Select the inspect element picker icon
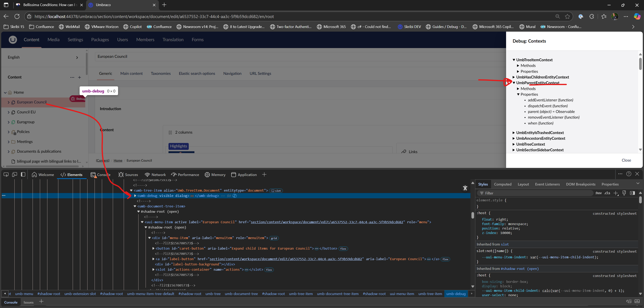Image resolution: width=644 pixels, height=308 pixels. click(x=6, y=175)
